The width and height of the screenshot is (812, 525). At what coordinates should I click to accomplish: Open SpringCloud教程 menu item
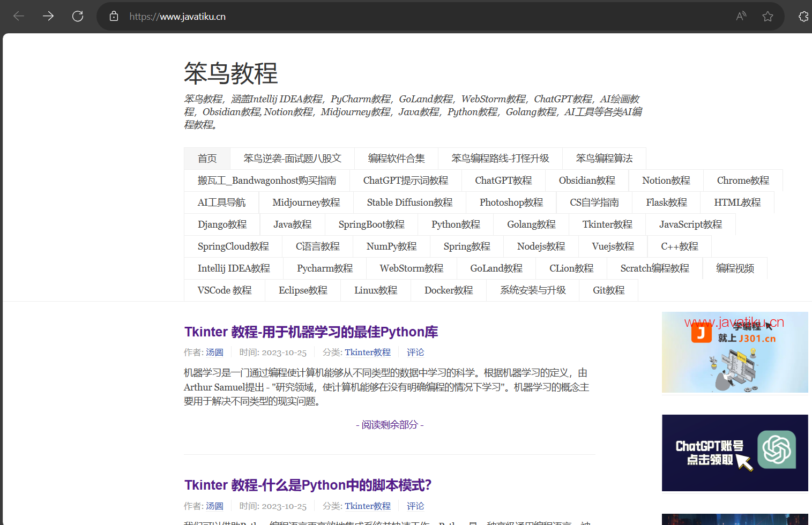[x=233, y=246]
